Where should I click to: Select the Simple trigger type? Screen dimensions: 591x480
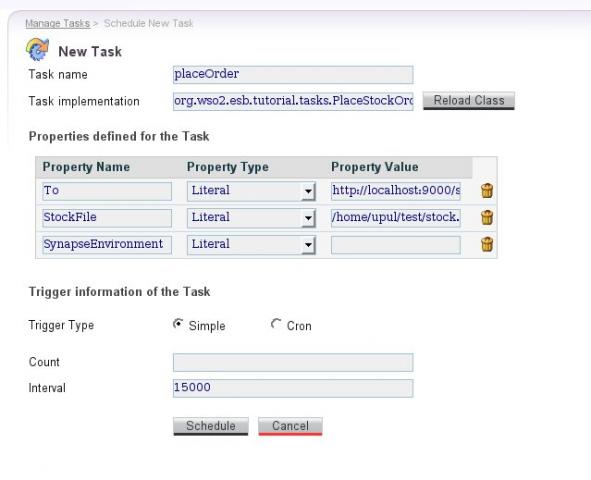pos(178,324)
